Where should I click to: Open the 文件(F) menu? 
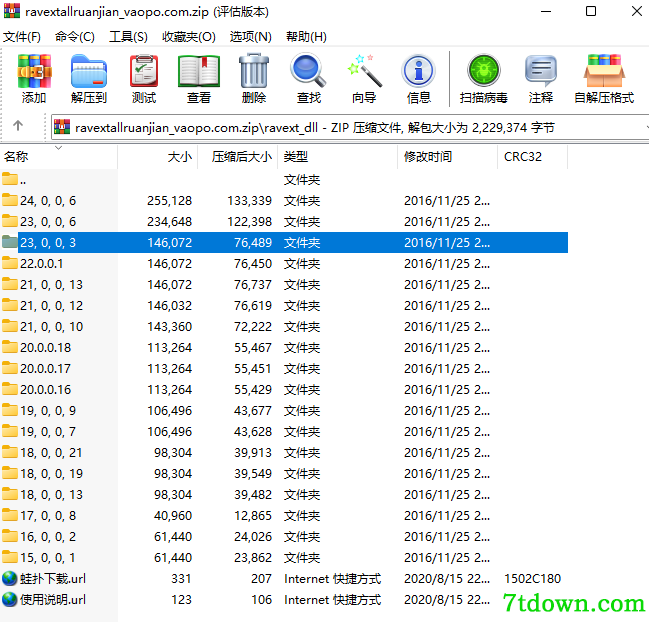22,37
